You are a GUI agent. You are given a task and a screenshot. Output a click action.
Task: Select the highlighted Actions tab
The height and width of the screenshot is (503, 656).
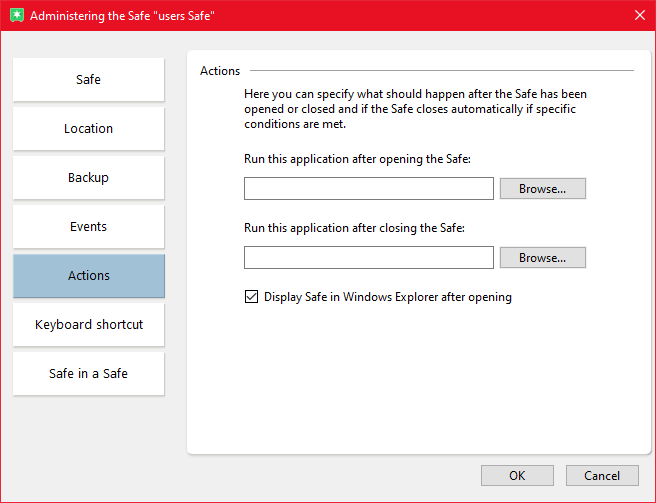pos(88,276)
